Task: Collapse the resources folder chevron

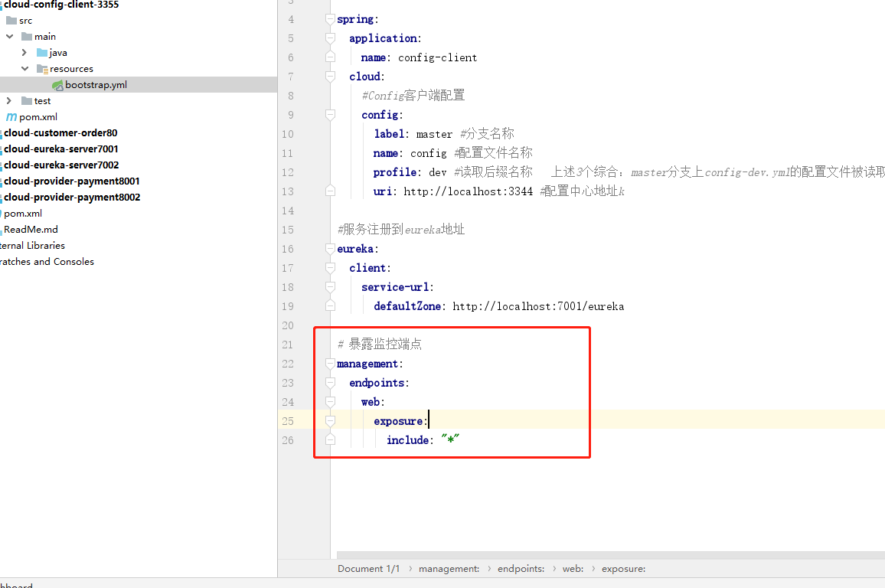Action: pyautogui.click(x=24, y=69)
